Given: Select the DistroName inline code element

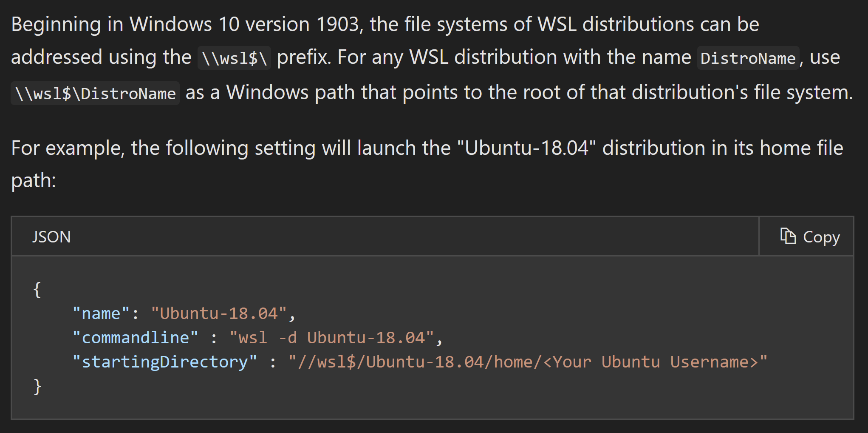Looking at the screenshot, I should point(748,58).
